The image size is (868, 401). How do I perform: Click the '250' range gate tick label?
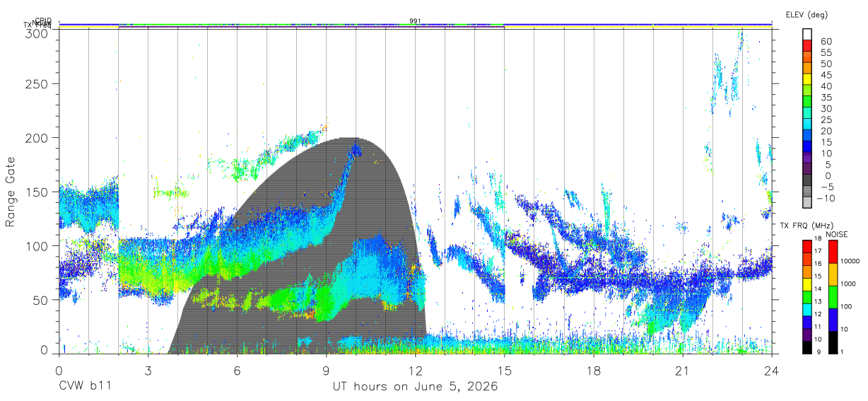(x=37, y=83)
